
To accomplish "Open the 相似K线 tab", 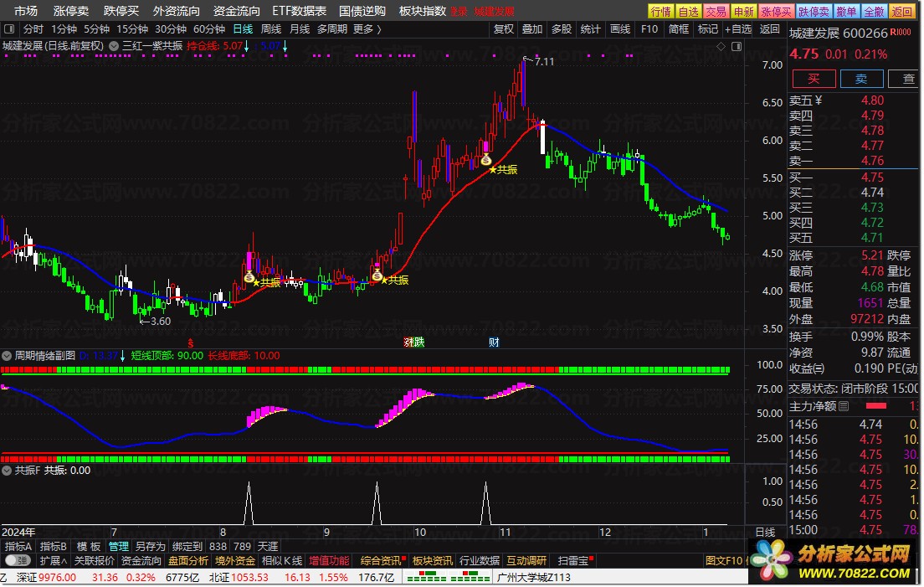I will [282, 560].
